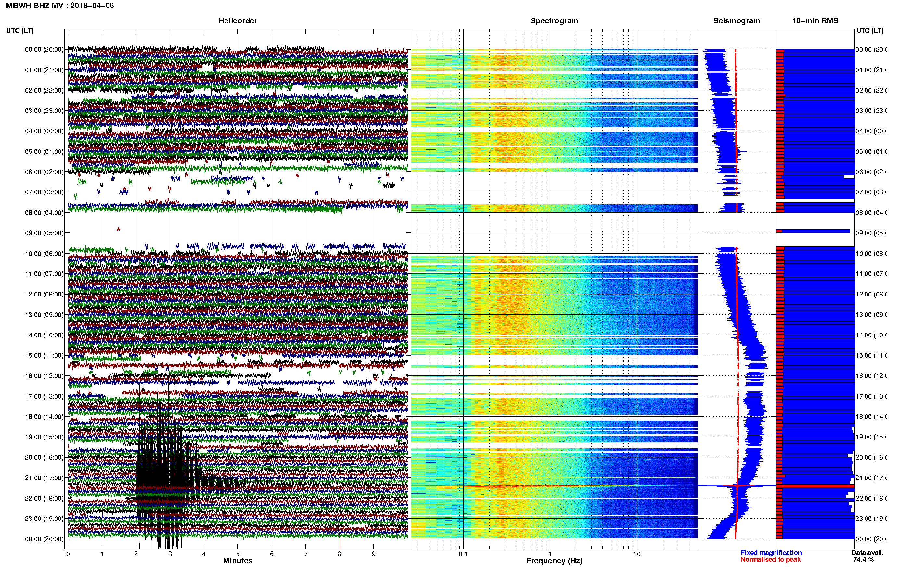The width and height of the screenshot is (924, 578).
Task: Click the left 18:00 (14:00) time label
Action: pos(44,417)
